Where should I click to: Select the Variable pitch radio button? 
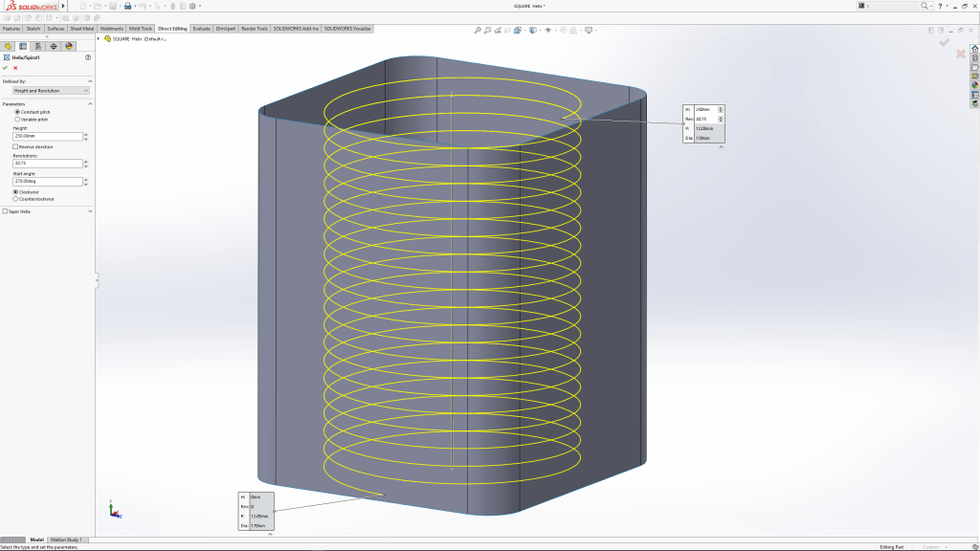click(x=17, y=119)
